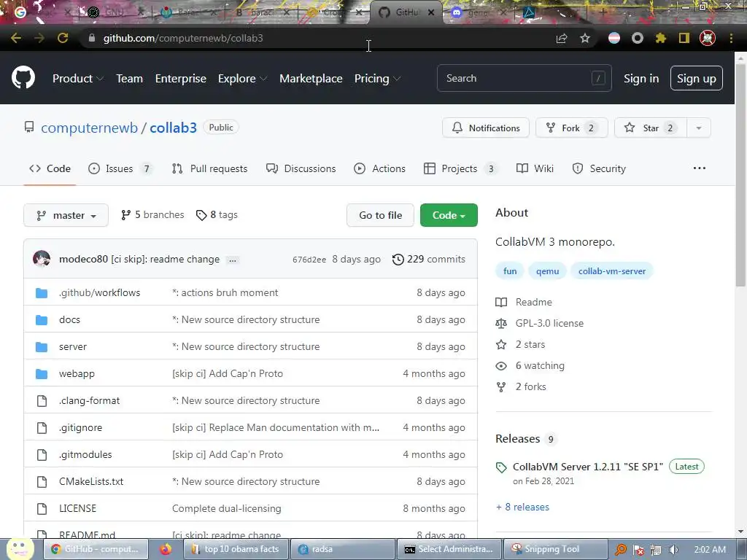Fork the repository with Fork button
The height and width of the screenshot is (560, 747).
click(x=572, y=128)
